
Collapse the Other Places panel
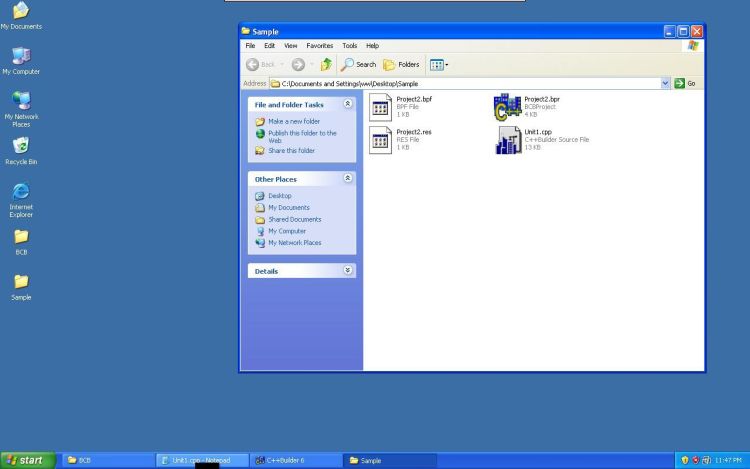[348, 178]
